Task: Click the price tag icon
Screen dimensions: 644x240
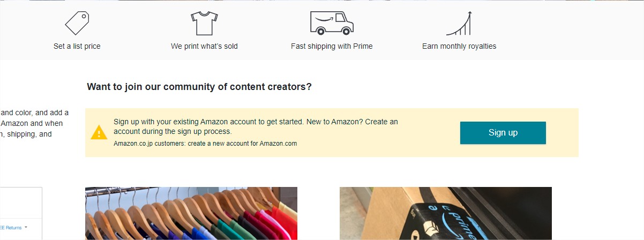Action: [x=77, y=23]
